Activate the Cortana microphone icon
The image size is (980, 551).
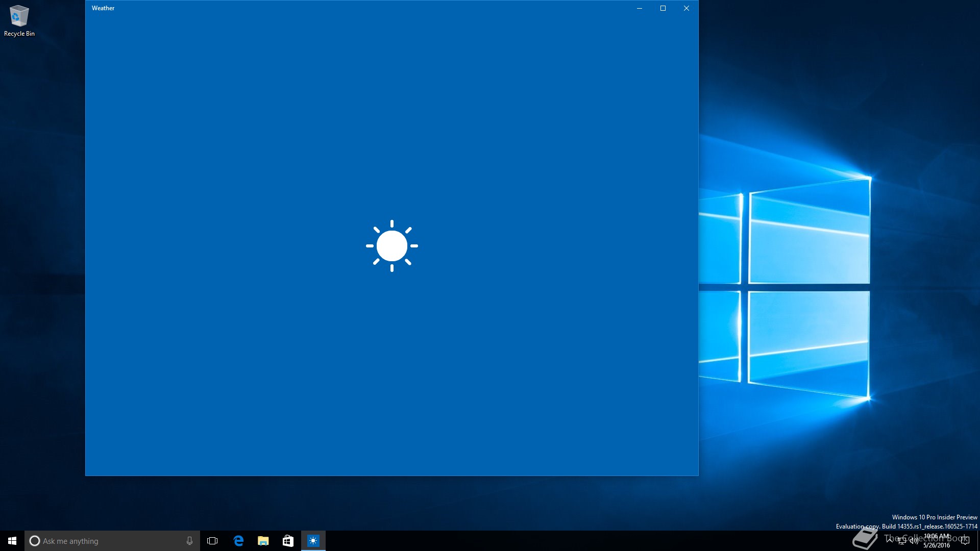click(189, 541)
